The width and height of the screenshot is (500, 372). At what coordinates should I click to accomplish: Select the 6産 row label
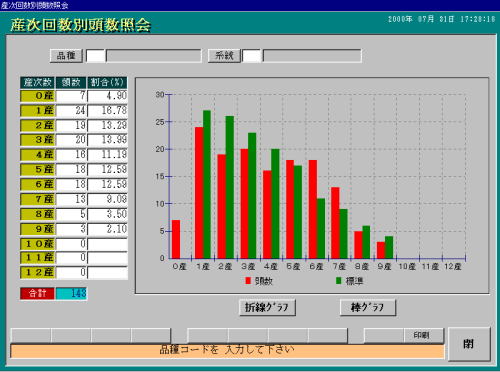38,185
